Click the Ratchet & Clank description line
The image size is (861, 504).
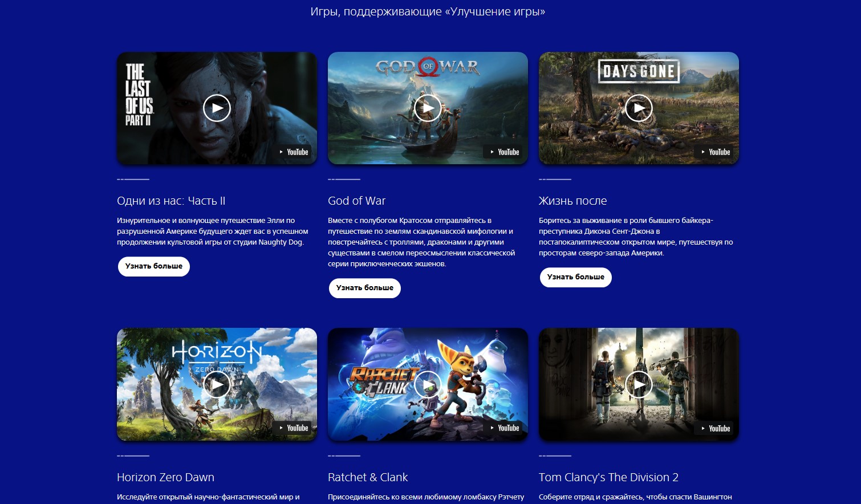pyautogui.click(x=426, y=497)
